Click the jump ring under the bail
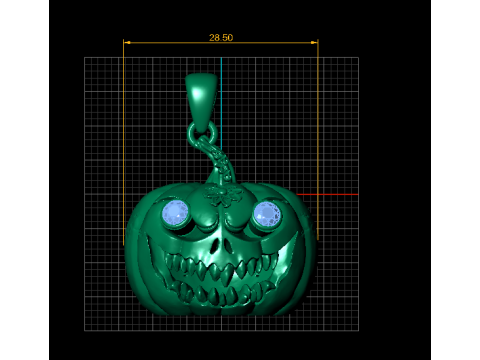The height and width of the screenshot is (360, 480). click(x=202, y=134)
